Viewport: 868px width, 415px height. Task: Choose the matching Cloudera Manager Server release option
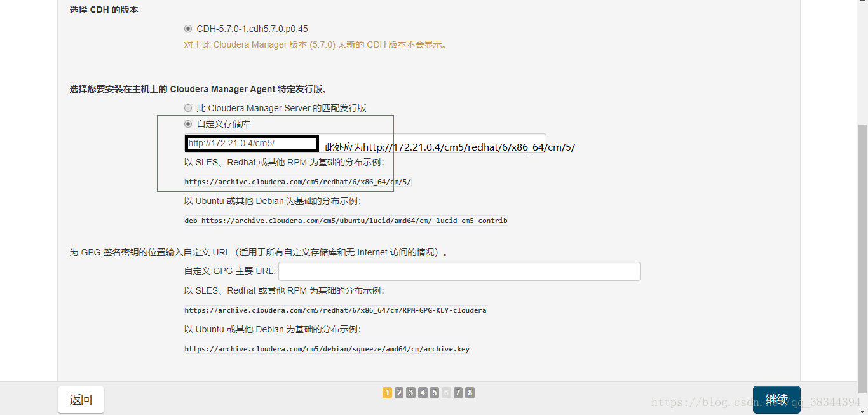(x=187, y=108)
